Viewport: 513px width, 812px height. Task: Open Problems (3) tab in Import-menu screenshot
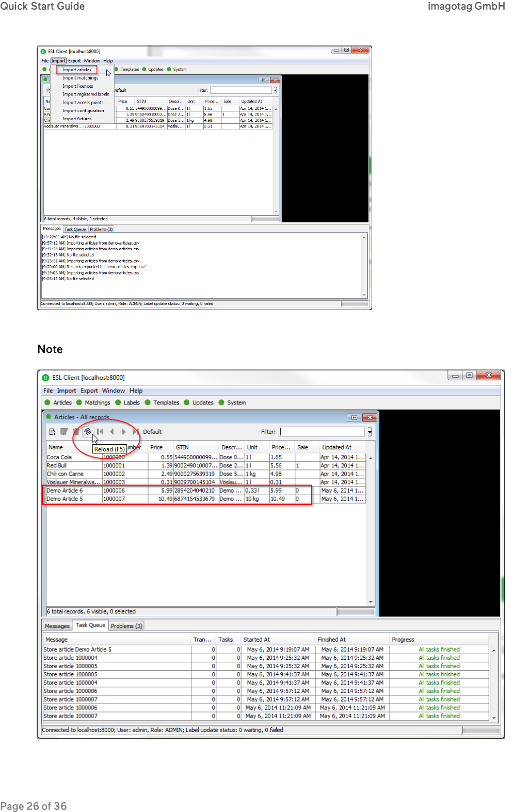pos(101,229)
